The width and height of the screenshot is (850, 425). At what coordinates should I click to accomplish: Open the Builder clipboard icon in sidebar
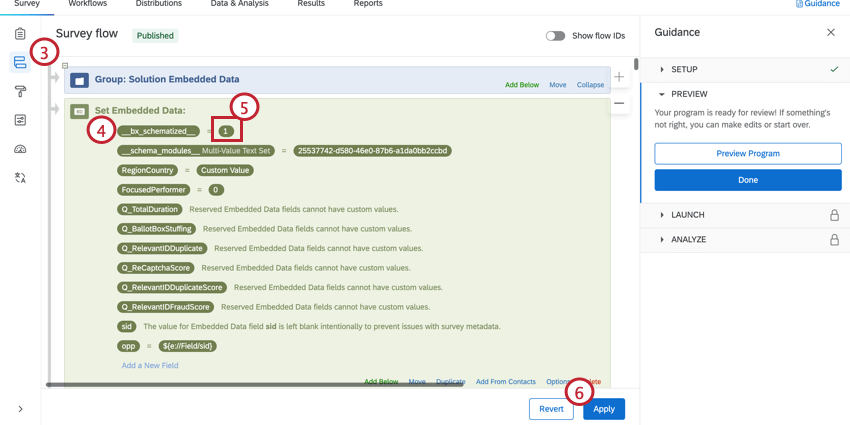(20, 34)
